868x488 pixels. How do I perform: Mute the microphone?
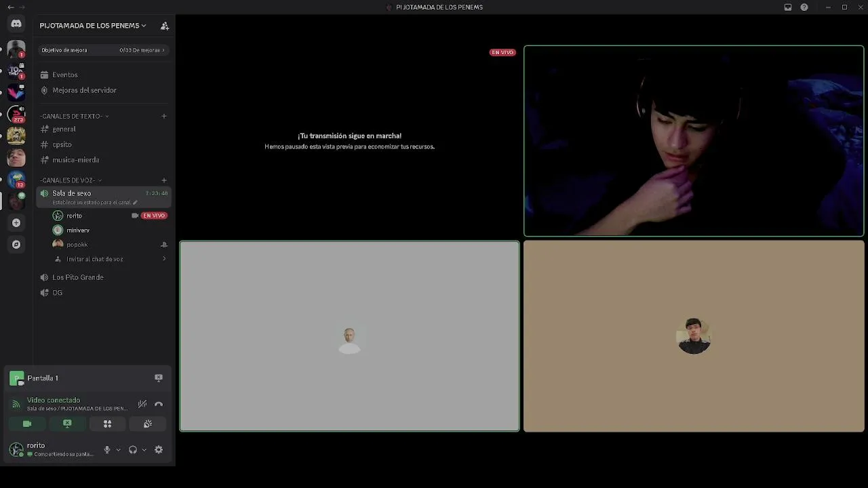106,449
